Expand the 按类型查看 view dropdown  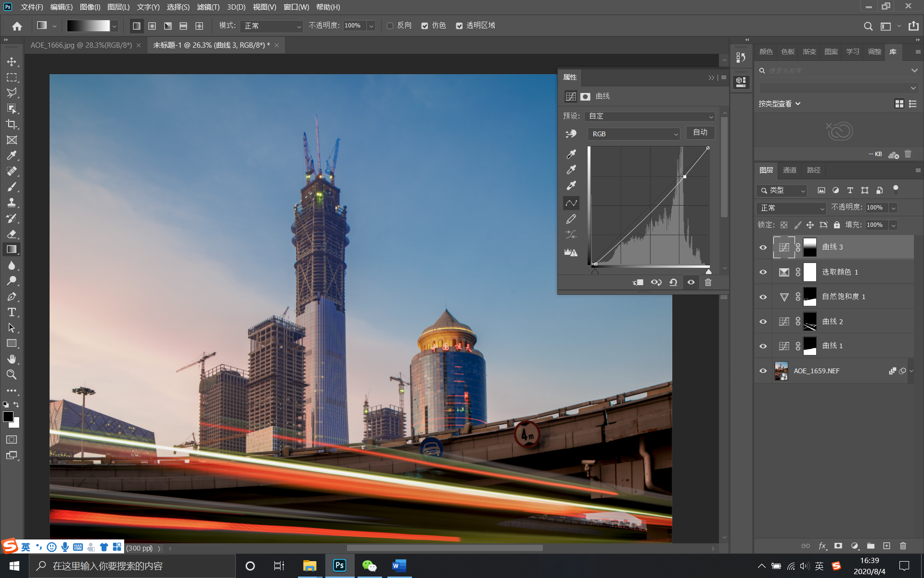pyautogui.click(x=779, y=104)
